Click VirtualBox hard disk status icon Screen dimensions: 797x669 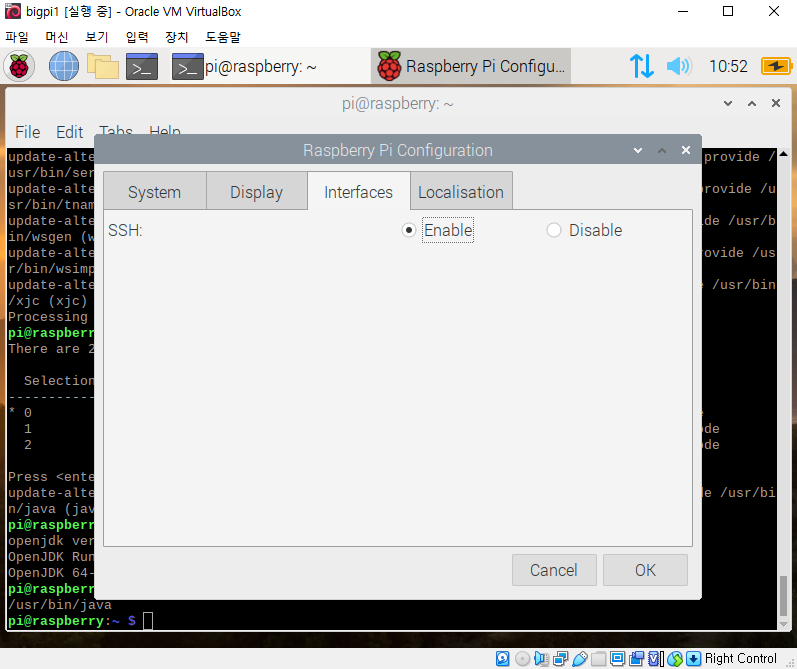pyautogui.click(x=502, y=659)
